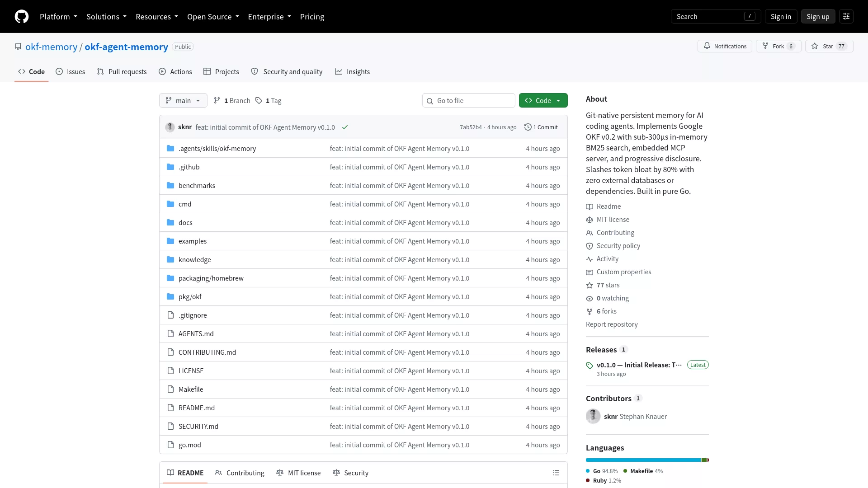Click the Makefile file icon

pos(170,389)
